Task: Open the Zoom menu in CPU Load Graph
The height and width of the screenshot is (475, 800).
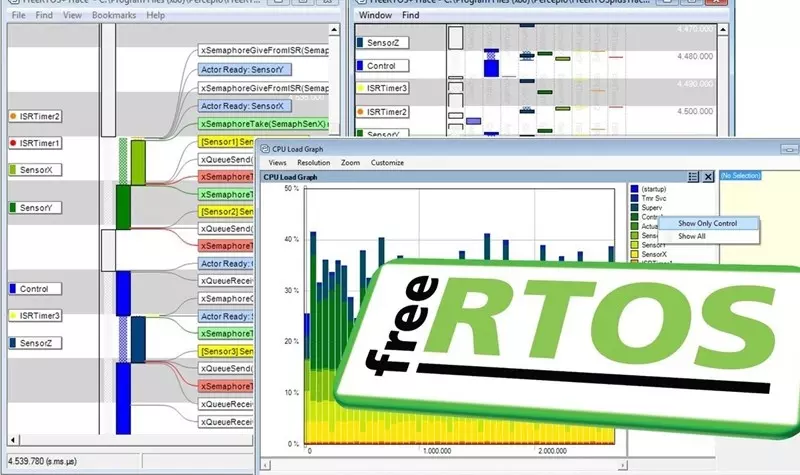Action: pyautogui.click(x=350, y=163)
